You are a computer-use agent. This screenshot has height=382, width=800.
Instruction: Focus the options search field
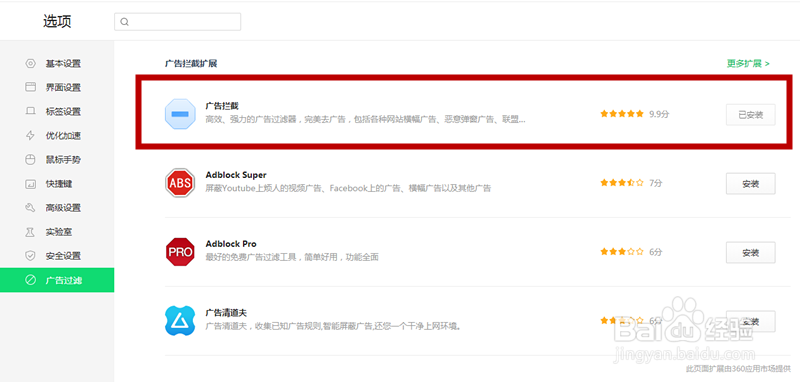178,22
